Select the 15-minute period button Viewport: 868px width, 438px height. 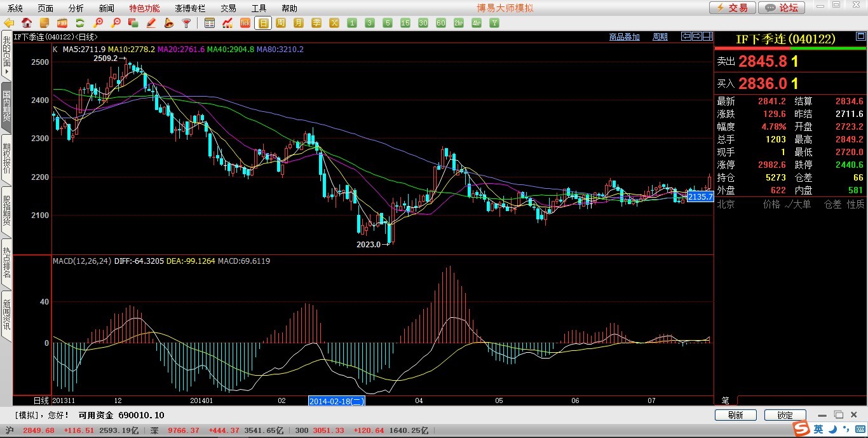click(405, 23)
